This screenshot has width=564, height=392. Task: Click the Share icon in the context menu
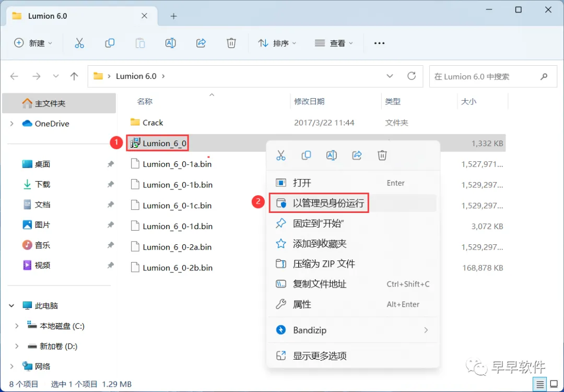pyautogui.click(x=357, y=156)
